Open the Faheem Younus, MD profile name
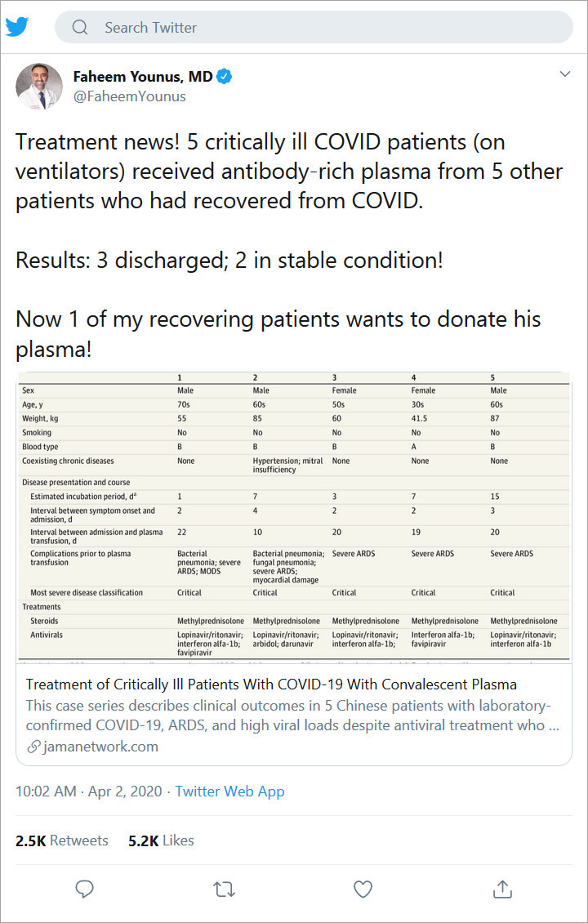The image size is (588, 923). [x=143, y=77]
